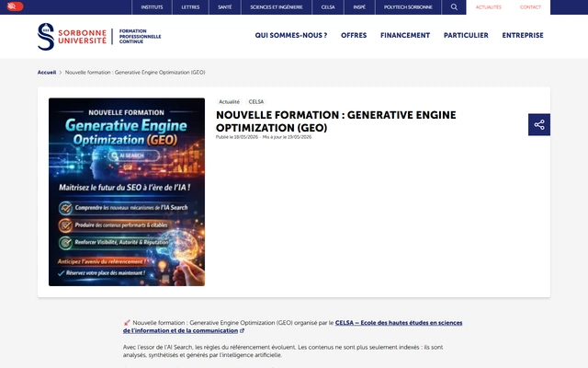
Task: Expand the PARTICULIER menu
Action: click(466, 35)
